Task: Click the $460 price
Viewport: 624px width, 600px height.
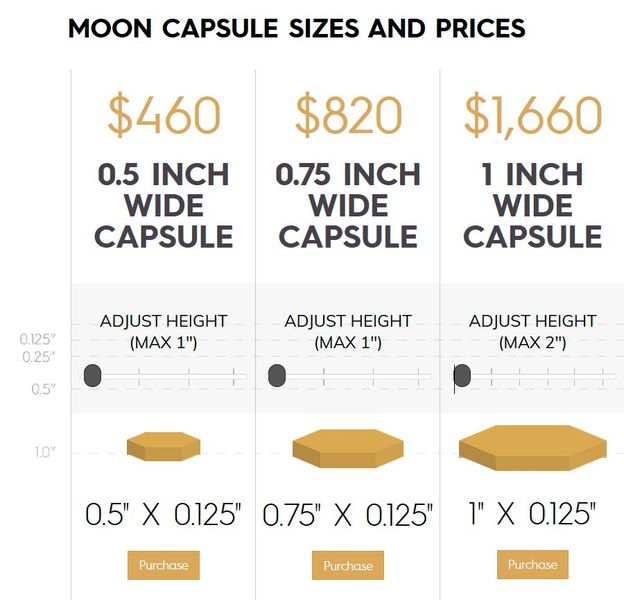Action: tap(163, 117)
